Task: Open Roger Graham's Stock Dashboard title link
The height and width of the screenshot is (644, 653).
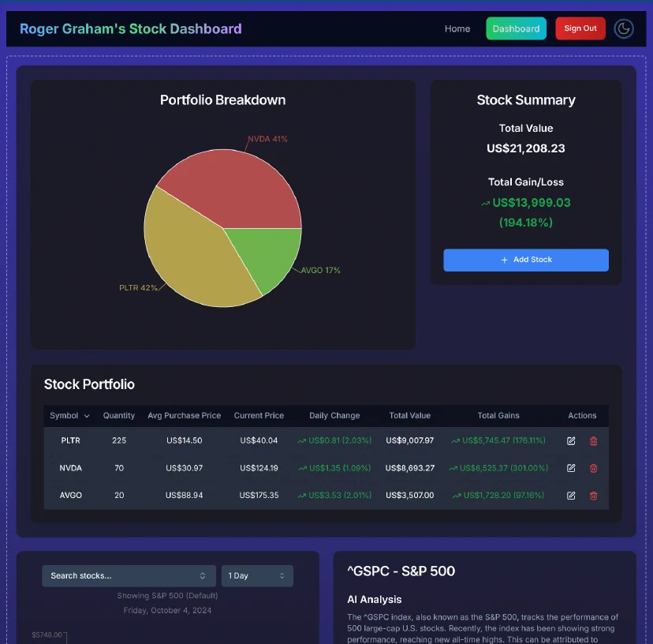Action: click(131, 28)
